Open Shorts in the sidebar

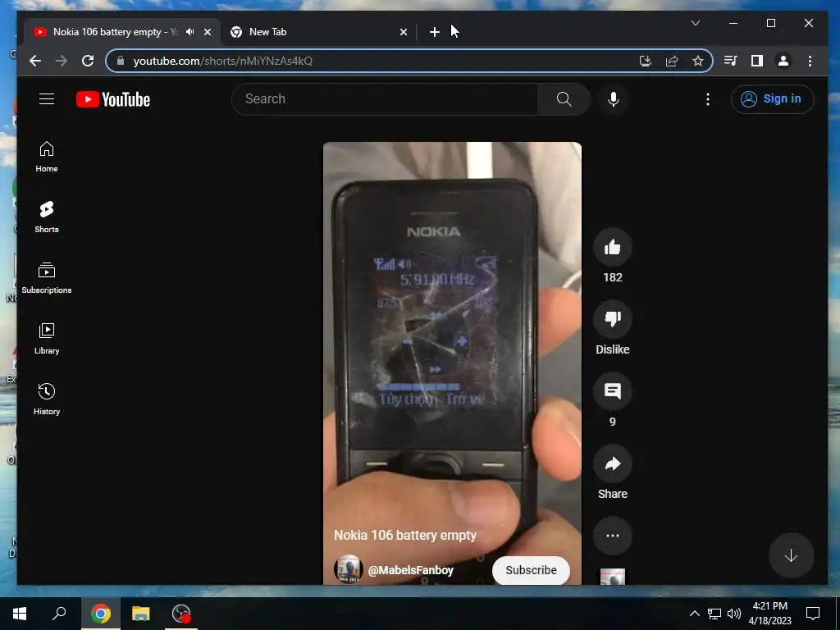47,217
